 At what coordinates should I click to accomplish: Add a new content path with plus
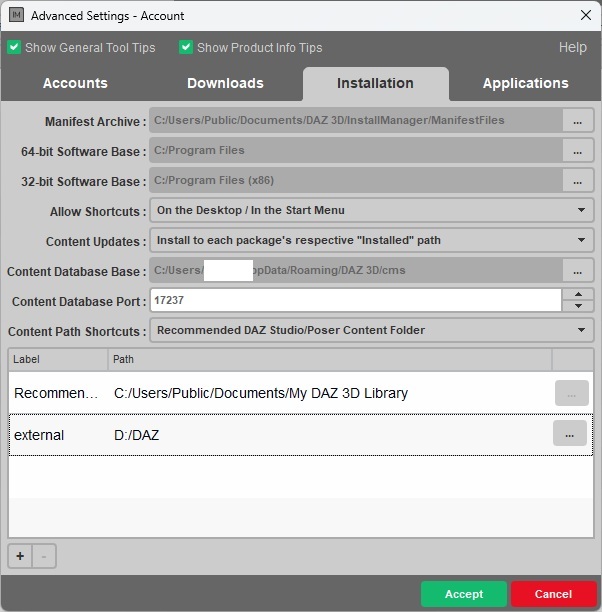pyautogui.click(x=20, y=556)
